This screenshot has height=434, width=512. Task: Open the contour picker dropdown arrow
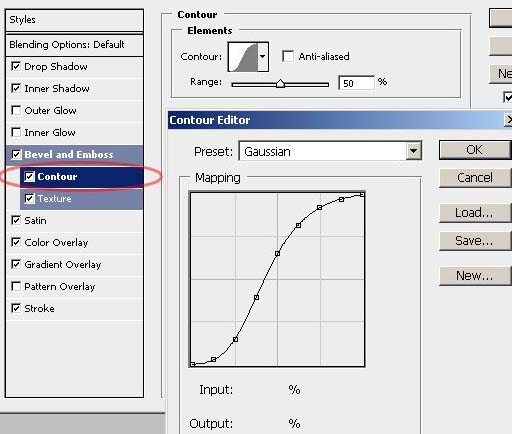pyautogui.click(x=263, y=57)
